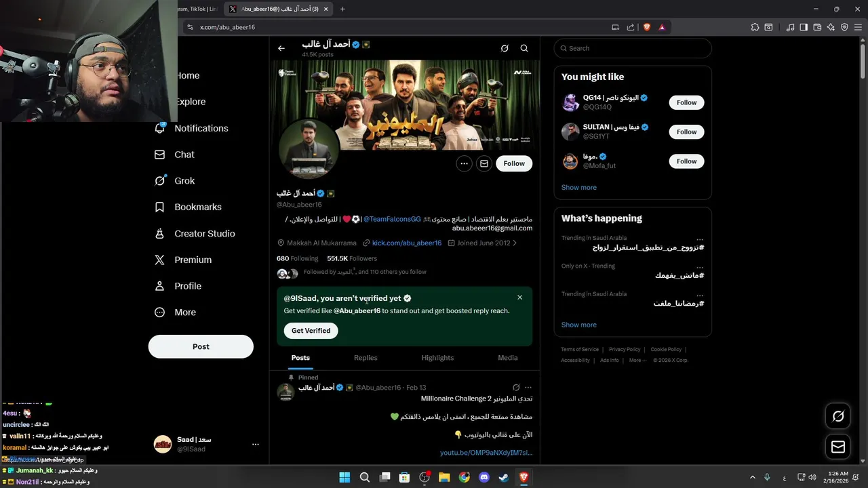Toggle the browser sidebar panel icon
This screenshot has height=488, width=868.
[804, 27]
